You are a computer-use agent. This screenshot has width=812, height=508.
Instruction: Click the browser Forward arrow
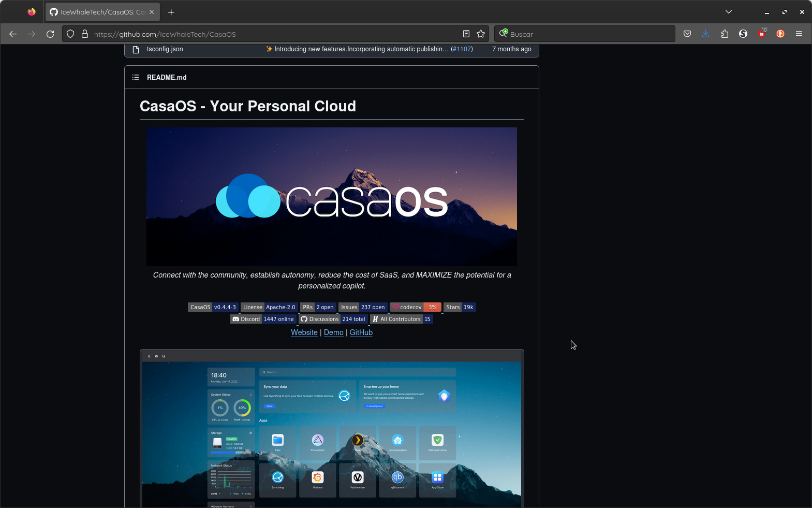pyautogui.click(x=32, y=34)
